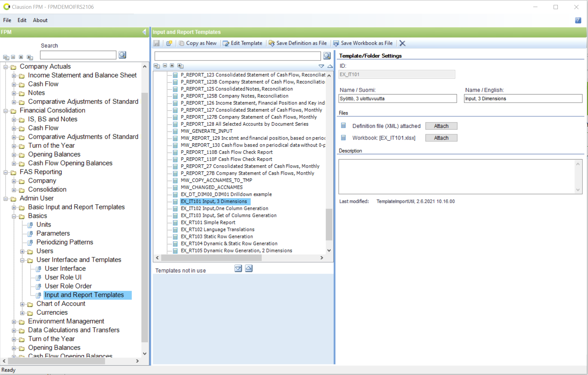
Task: Click Save Workbook as File
Action: coord(363,43)
